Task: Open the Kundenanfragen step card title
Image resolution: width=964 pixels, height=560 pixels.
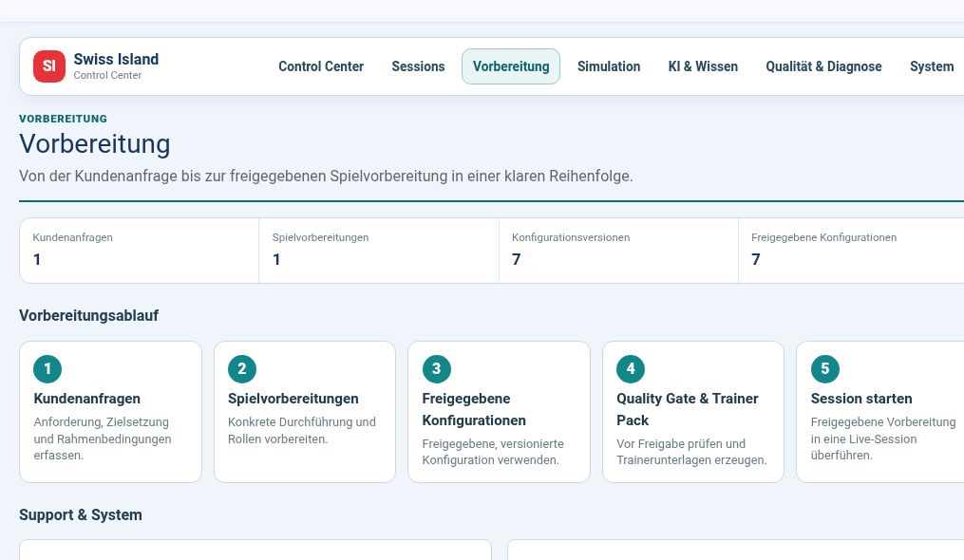Action: (86, 399)
